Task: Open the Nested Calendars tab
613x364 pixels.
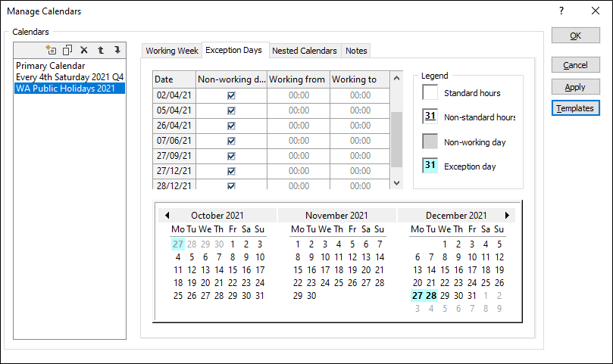Action: coord(304,51)
